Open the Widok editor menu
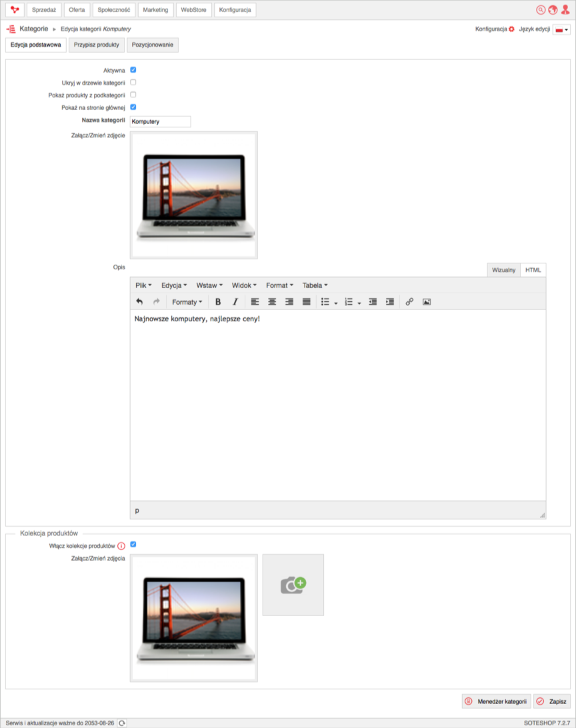 point(244,285)
